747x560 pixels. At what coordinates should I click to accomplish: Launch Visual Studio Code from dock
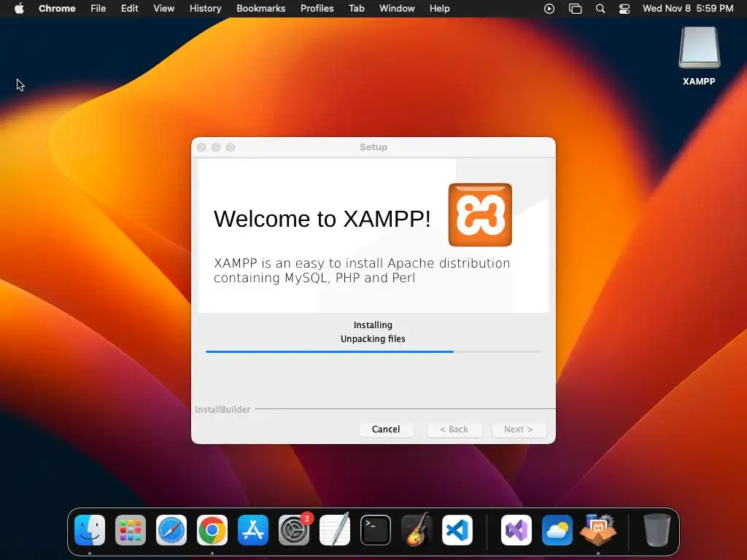[457, 530]
